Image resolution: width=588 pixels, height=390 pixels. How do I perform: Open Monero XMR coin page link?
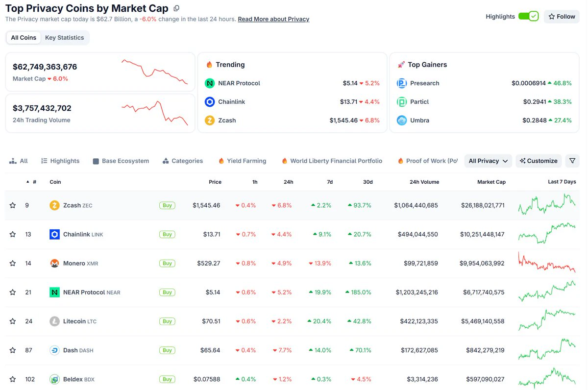click(80, 263)
